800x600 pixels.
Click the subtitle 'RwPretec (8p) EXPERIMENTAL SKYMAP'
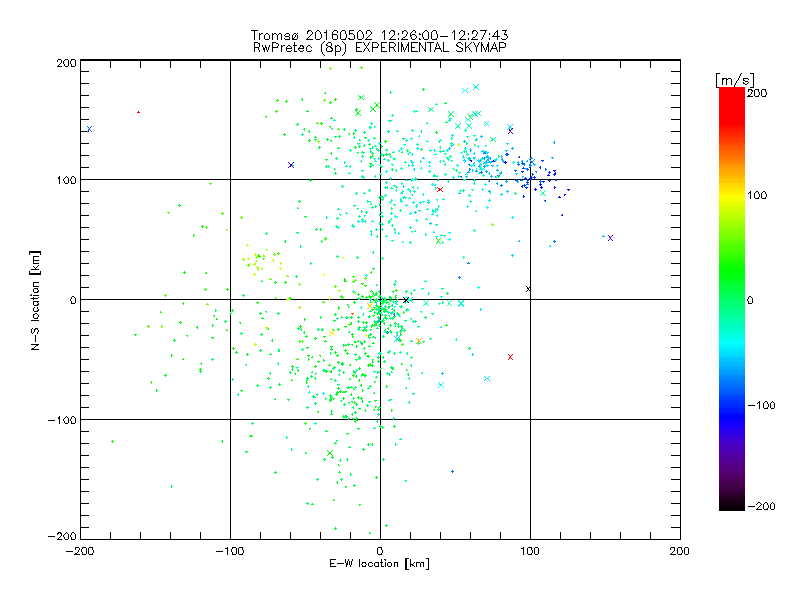380,47
